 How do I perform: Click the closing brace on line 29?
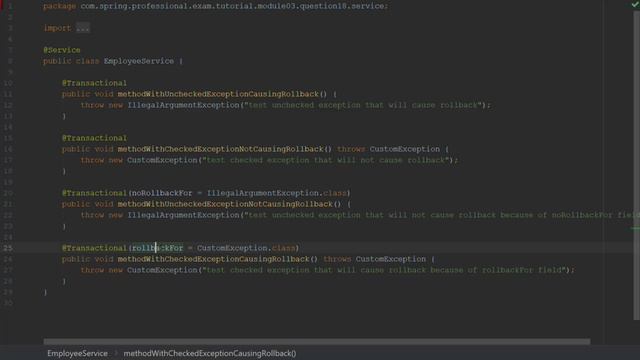point(45,292)
